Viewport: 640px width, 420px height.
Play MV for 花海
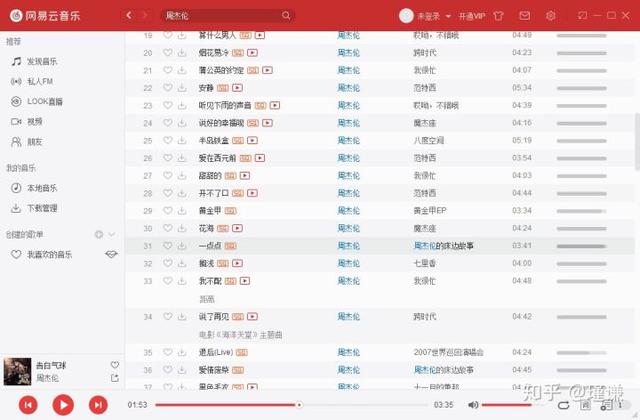click(x=238, y=228)
